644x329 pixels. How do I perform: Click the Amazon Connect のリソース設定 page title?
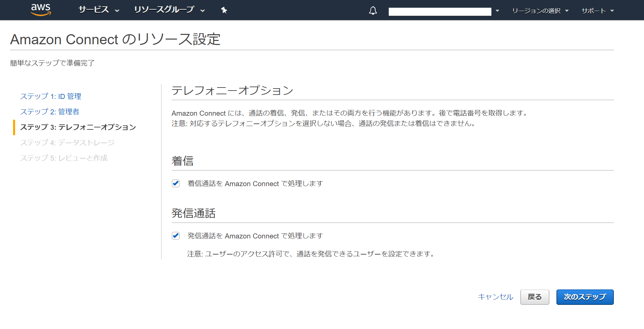point(115,39)
